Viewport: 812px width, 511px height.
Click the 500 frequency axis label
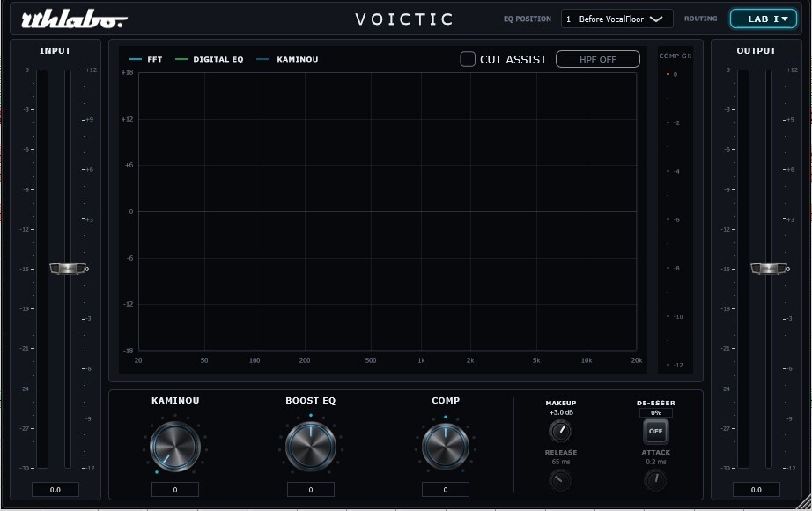pyautogui.click(x=370, y=360)
